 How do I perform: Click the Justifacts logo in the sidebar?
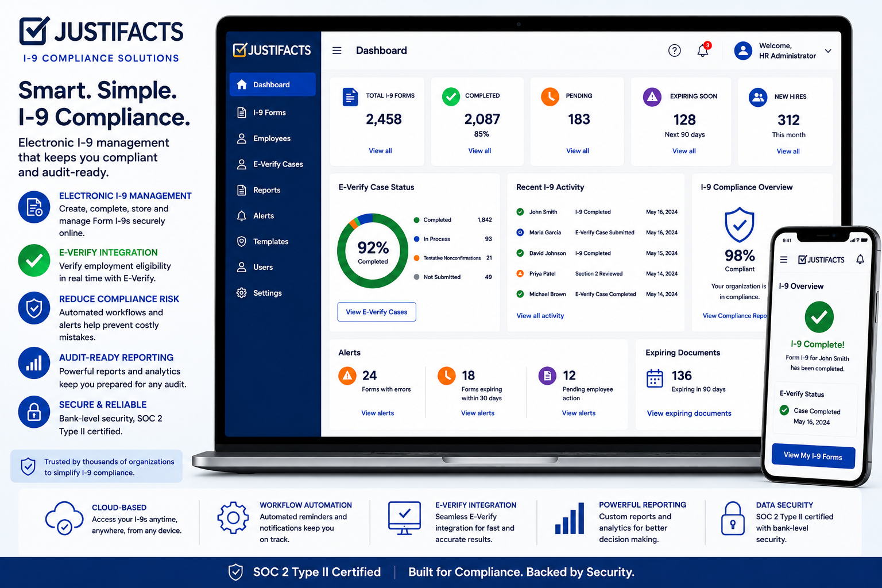[x=272, y=50]
